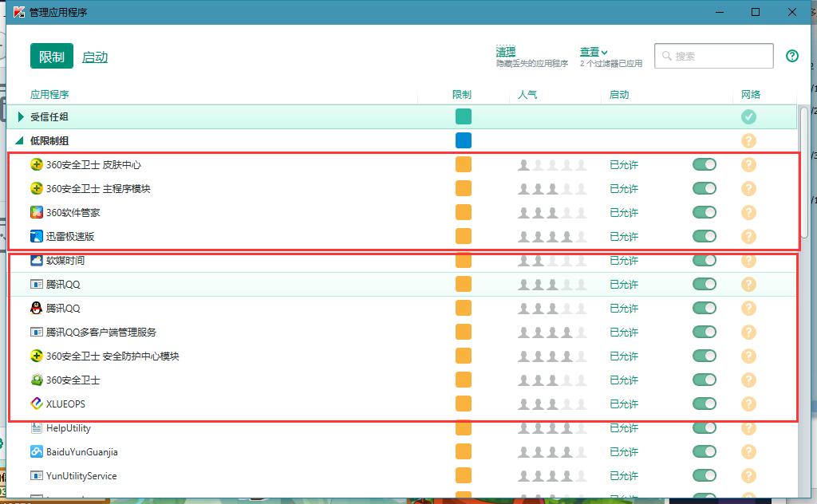This screenshot has width=817, height=504.
Task: Open network status icon for 迅雷极速版
Action: pos(748,236)
